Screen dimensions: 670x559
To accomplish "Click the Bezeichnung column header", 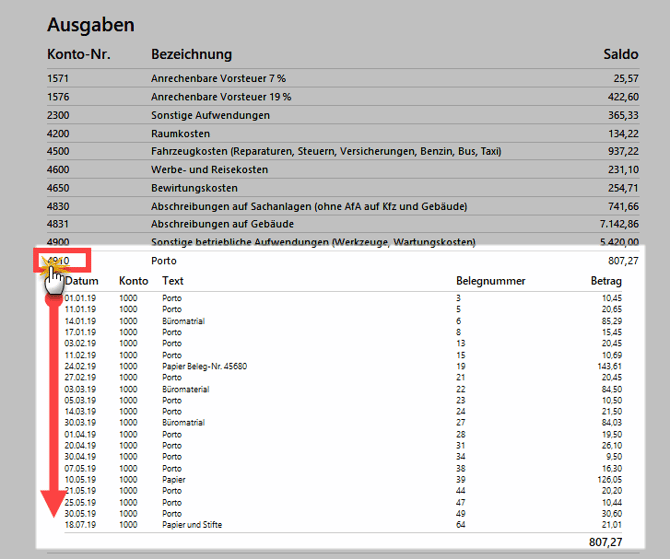I will (x=191, y=54).
